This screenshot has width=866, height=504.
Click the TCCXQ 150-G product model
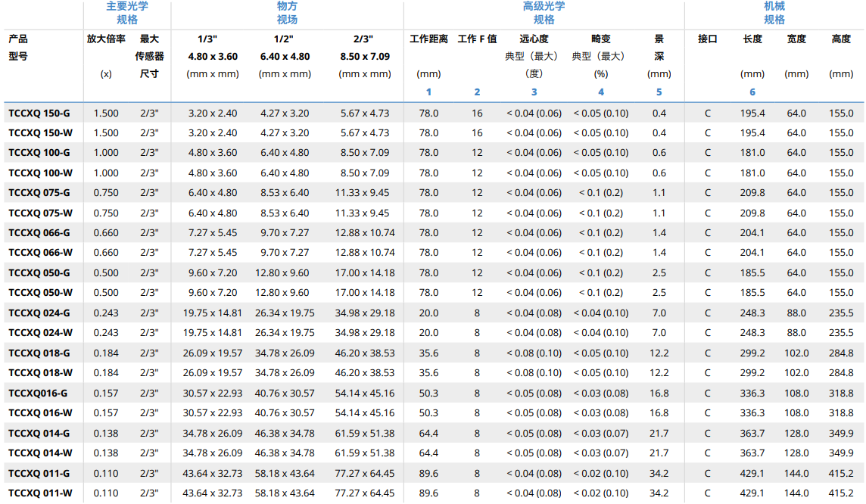pos(39,113)
